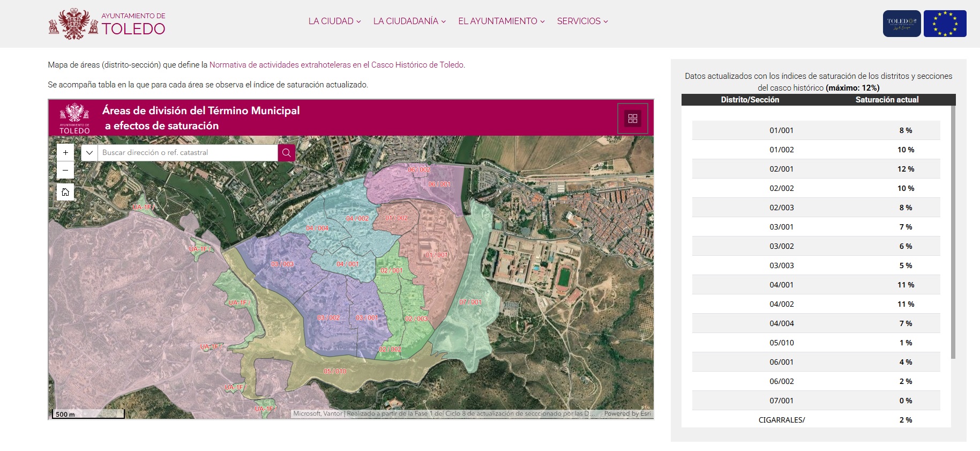Image resolution: width=980 pixels, height=451 pixels.
Task: Click the dark blue Toledo badge logo
Action: click(902, 24)
